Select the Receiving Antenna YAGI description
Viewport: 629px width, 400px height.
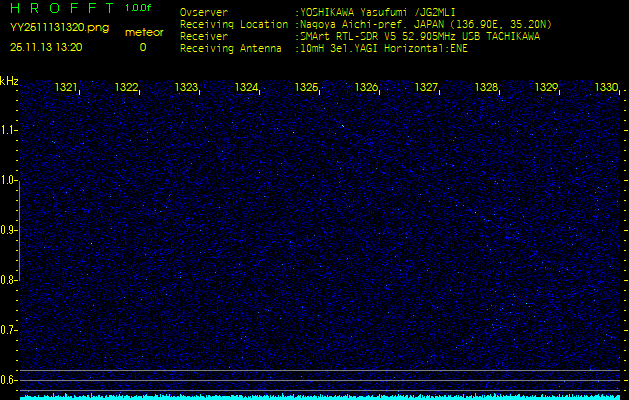384,47
